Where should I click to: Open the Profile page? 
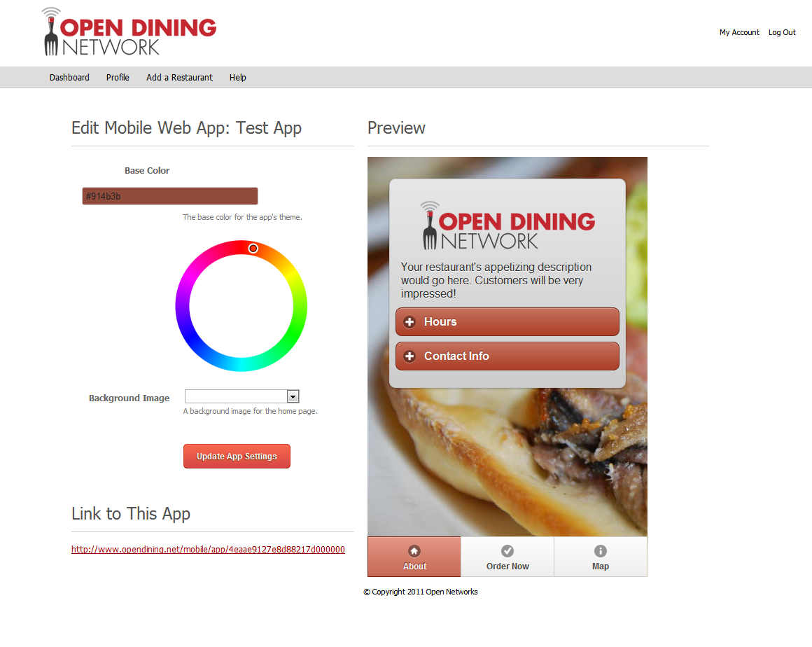pos(118,78)
